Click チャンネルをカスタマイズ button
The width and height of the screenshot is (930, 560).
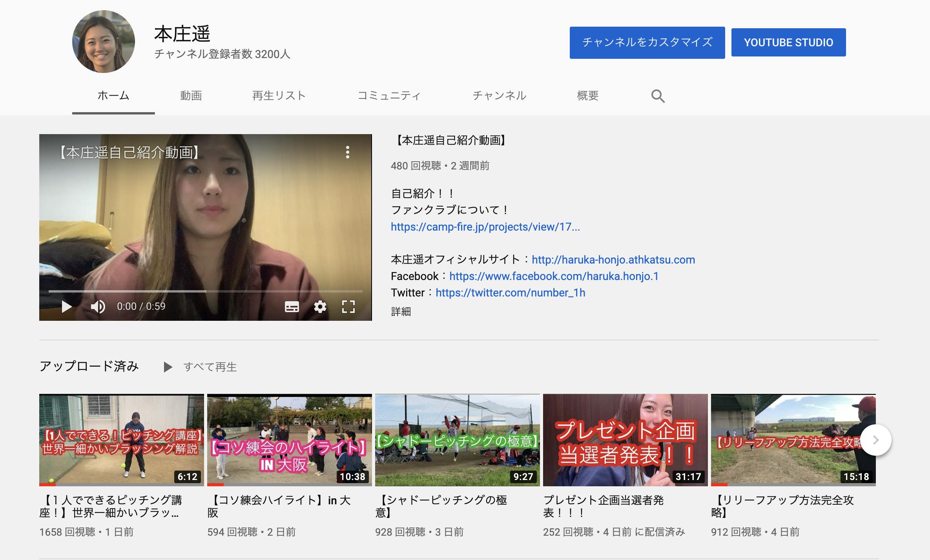[x=647, y=42]
